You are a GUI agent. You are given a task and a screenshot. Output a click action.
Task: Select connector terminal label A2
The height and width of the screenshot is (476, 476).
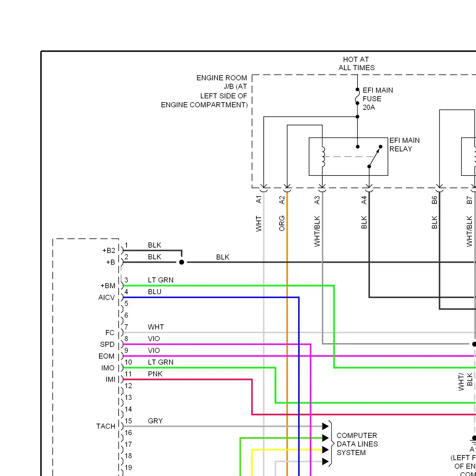[x=282, y=200]
